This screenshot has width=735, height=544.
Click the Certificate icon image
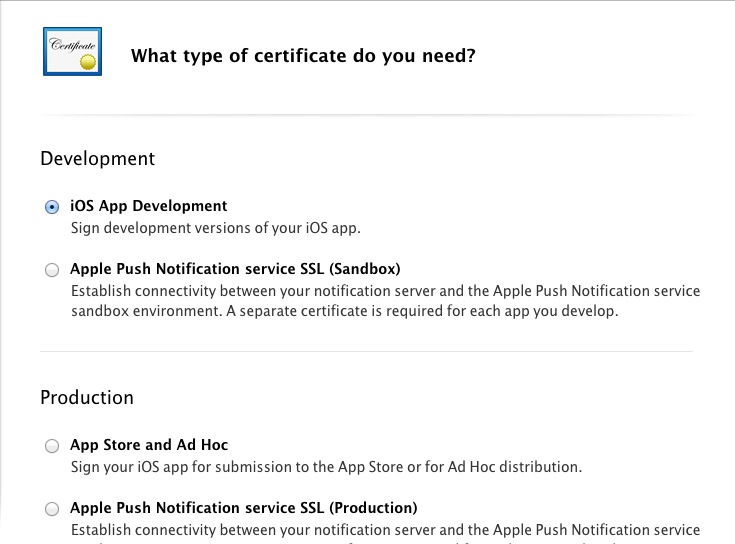click(x=72, y=52)
